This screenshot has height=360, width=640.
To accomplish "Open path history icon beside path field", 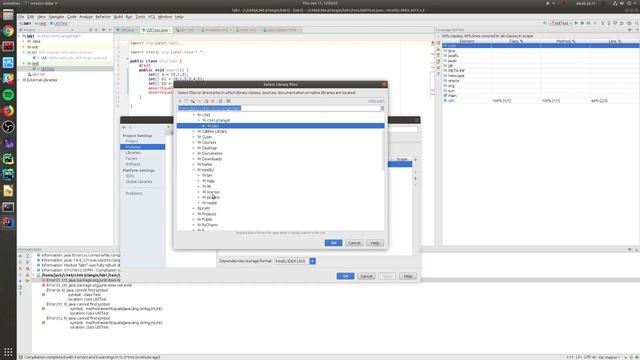I will coord(382,108).
